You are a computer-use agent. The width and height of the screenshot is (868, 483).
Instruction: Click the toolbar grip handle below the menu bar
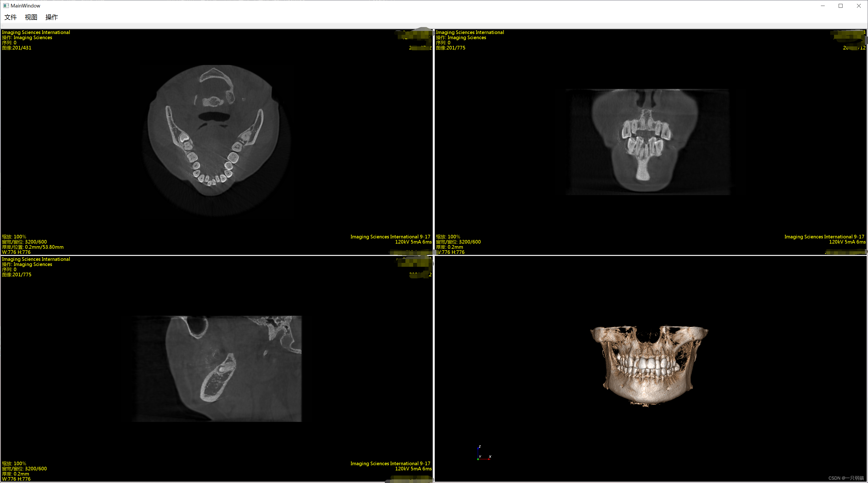(x=2, y=26)
